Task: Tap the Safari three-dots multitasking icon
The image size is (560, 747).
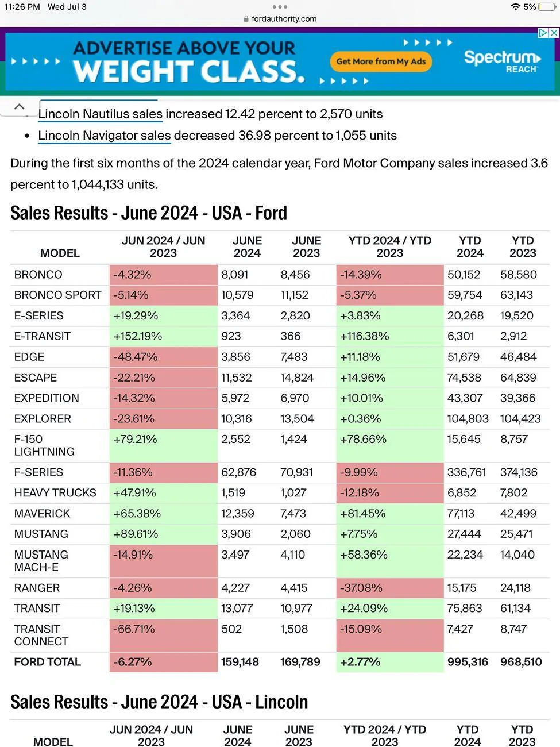Action: tap(280, 7)
